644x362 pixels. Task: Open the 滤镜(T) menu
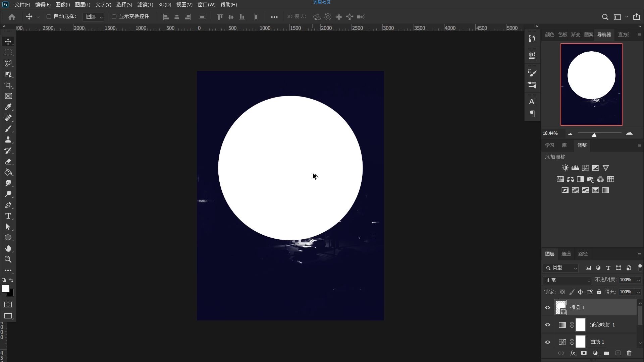point(145,5)
